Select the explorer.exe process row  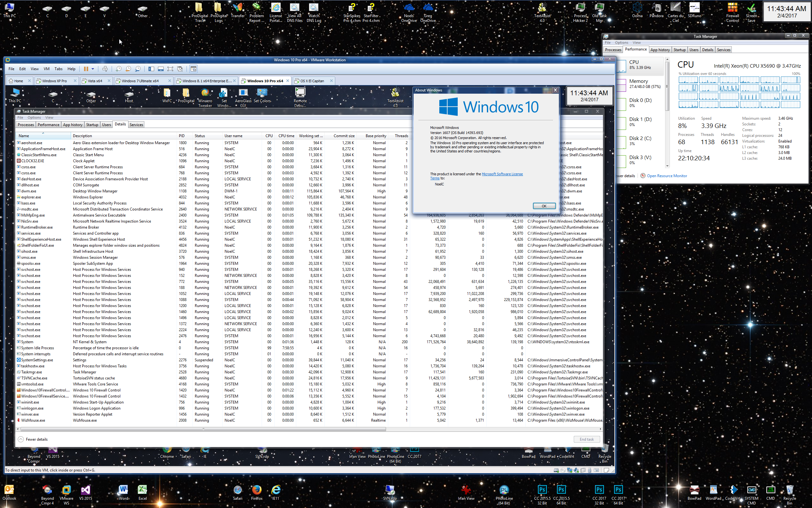309,197
